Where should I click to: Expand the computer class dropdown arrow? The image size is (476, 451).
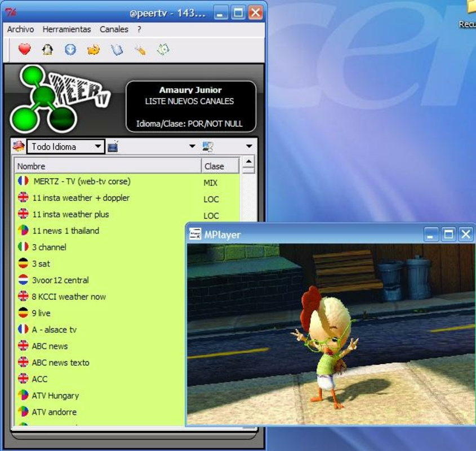click(249, 146)
